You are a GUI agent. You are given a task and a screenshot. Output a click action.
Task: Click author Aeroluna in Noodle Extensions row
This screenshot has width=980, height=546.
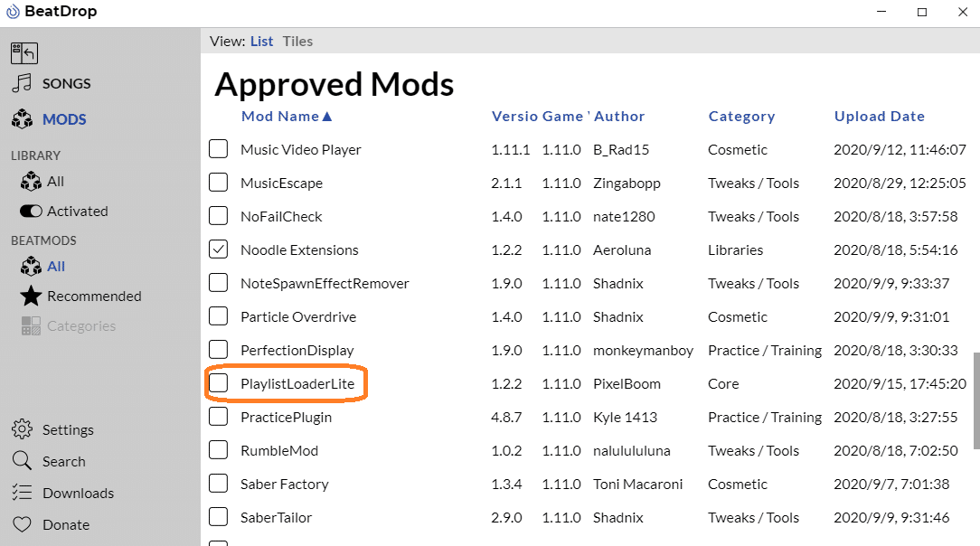(x=622, y=249)
